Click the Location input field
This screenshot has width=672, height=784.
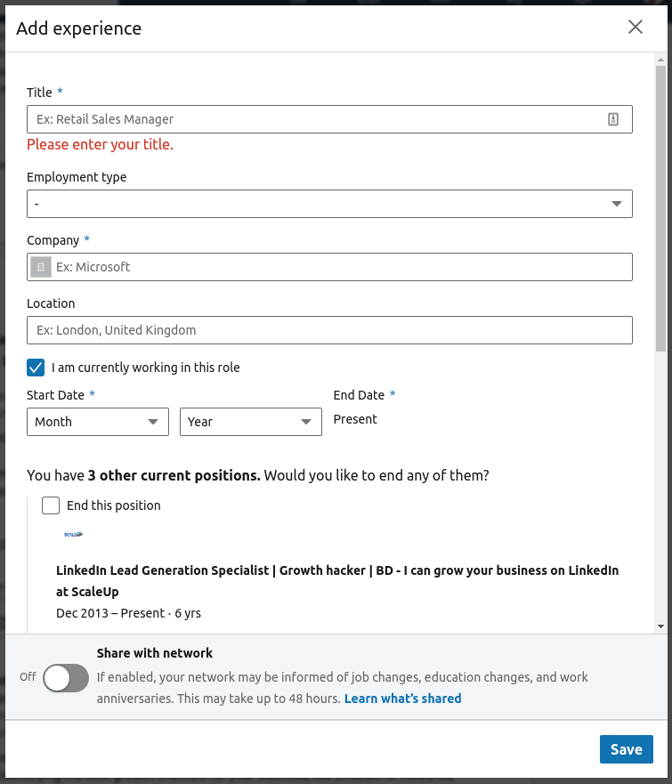point(329,330)
